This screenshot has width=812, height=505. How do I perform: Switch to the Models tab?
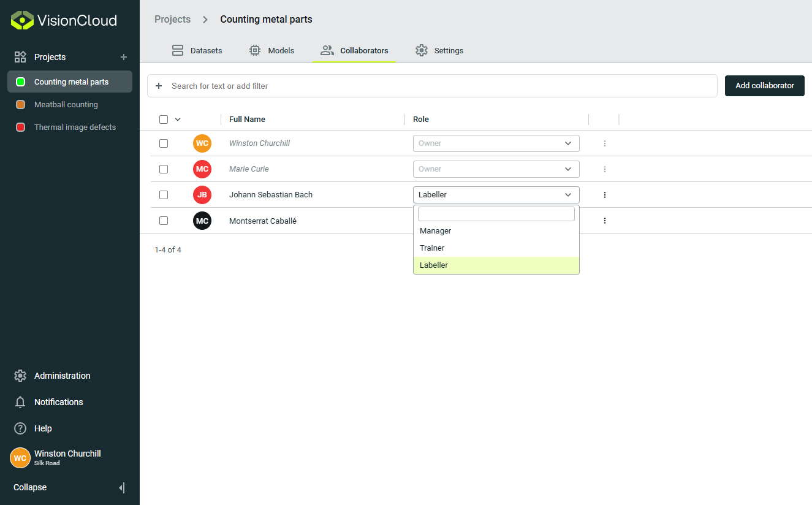coord(272,50)
